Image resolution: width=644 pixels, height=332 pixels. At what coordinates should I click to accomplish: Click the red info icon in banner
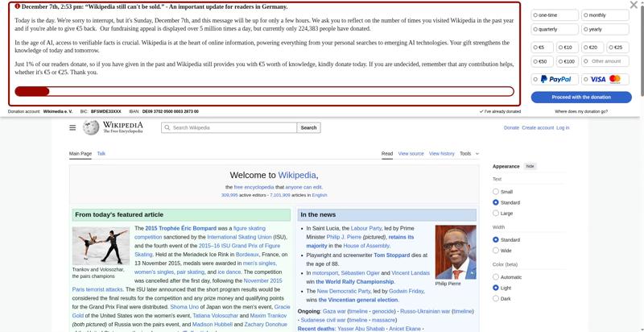click(18, 6)
